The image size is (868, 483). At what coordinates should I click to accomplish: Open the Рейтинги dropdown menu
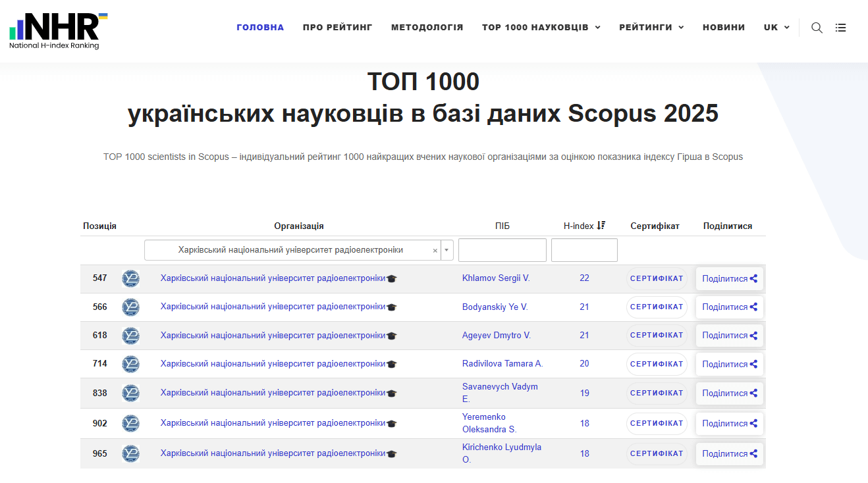651,28
